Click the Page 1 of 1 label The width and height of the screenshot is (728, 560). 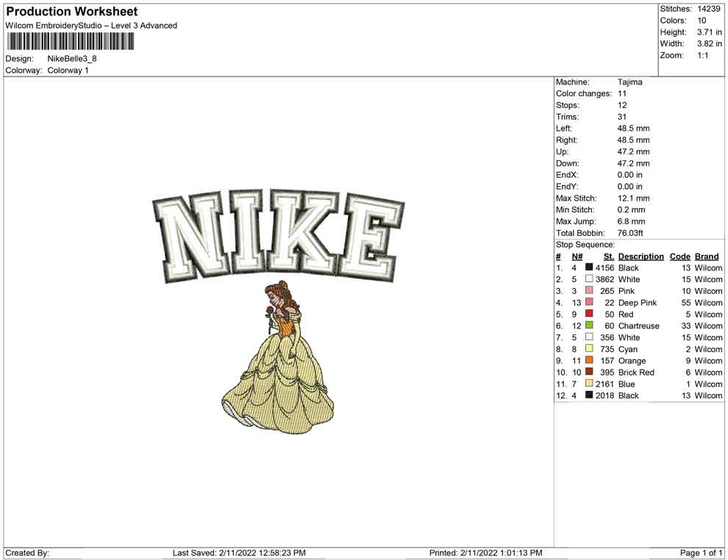(701, 553)
